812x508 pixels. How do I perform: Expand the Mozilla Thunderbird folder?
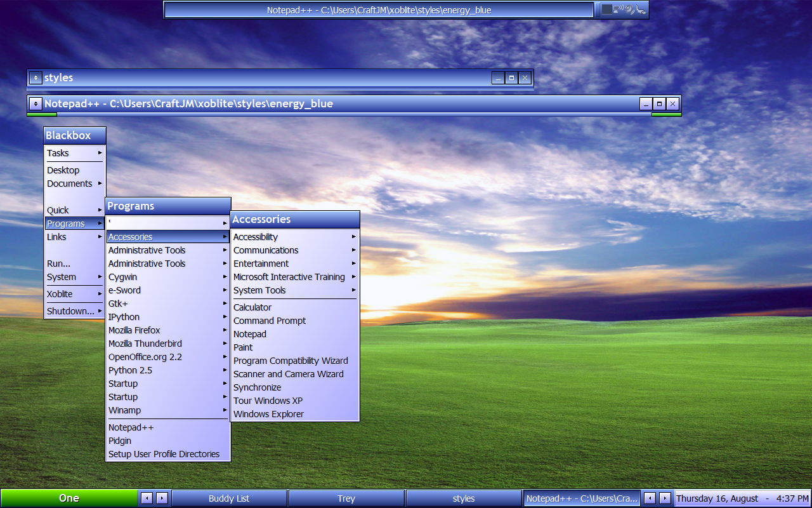point(167,344)
